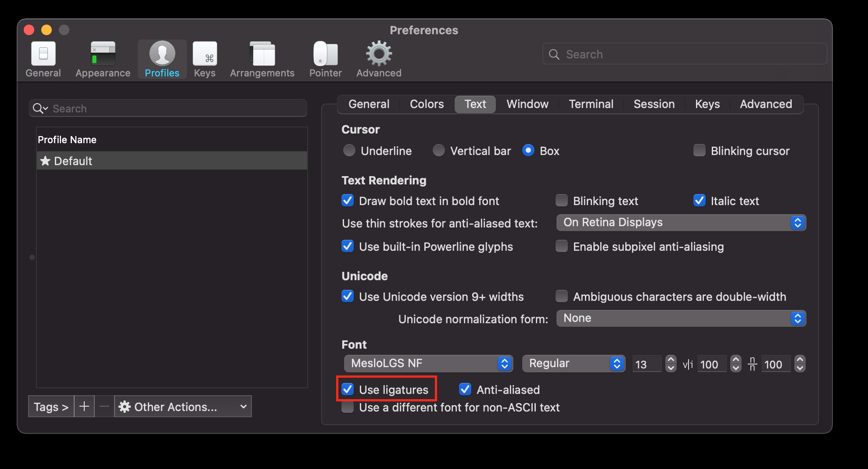
Task: Open the MesloLGS NF font dropdown
Action: click(x=428, y=363)
